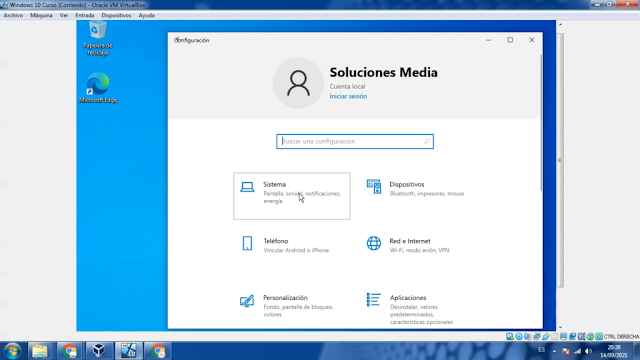The width and height of the screenshot is (640, 360).
Task: Open the Windows 7 Start orb
Action: 12,351
